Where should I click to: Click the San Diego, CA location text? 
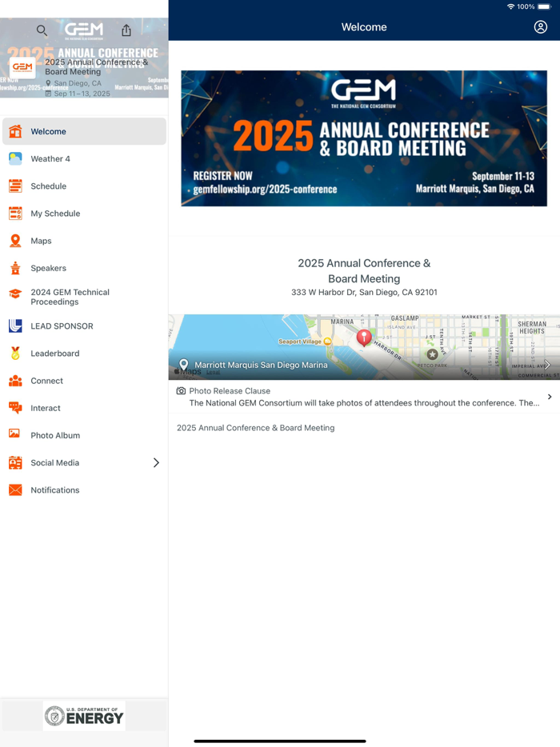(x=78, y=83)
